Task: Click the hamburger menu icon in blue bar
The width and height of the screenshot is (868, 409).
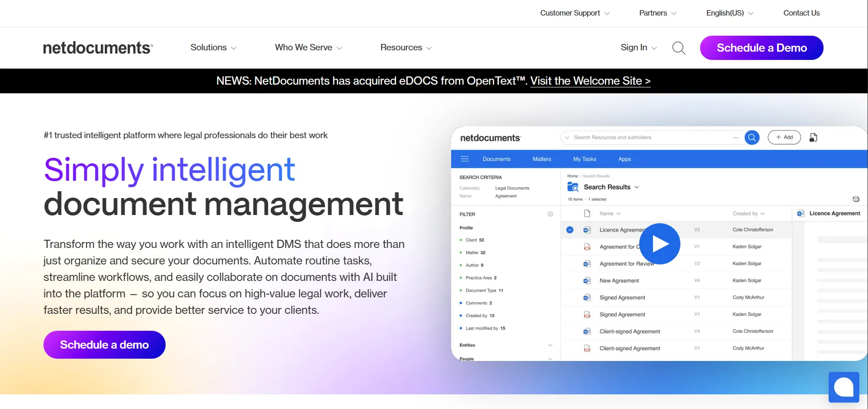Action: [465, 159]
